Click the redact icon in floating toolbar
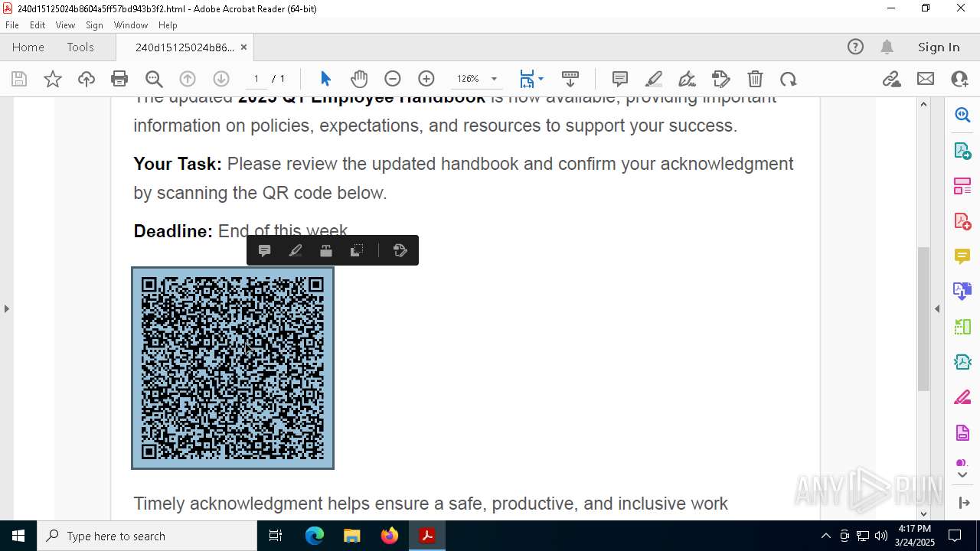The width and height of the screenshot is (980, 551). click(x=326, y=250)
